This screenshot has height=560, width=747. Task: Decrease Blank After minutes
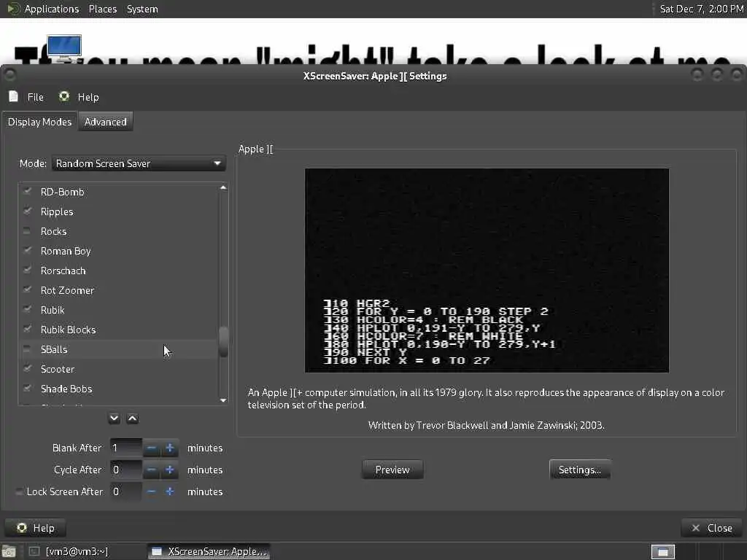tap(152, 448)
